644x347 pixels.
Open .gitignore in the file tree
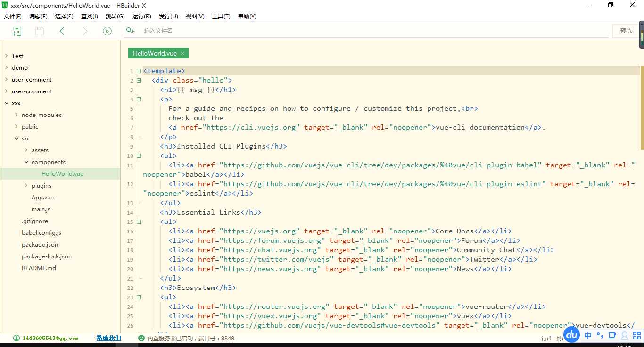click(35, 221)
